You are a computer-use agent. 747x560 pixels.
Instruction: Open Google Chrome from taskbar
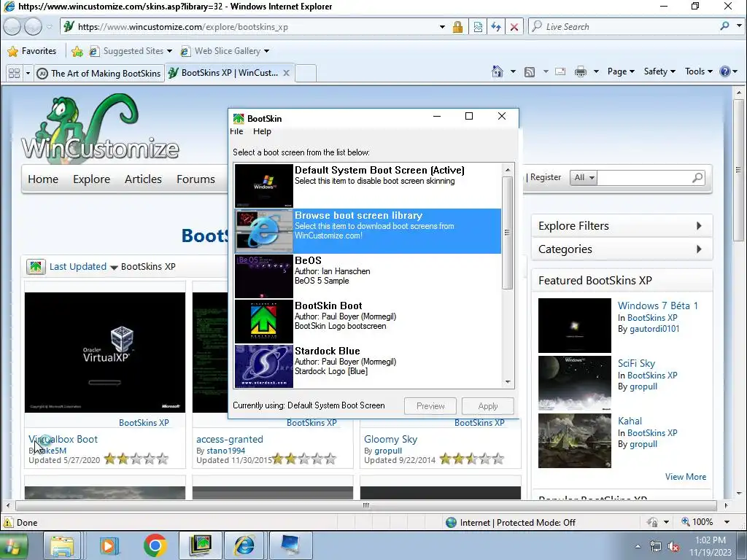[155, 545]
